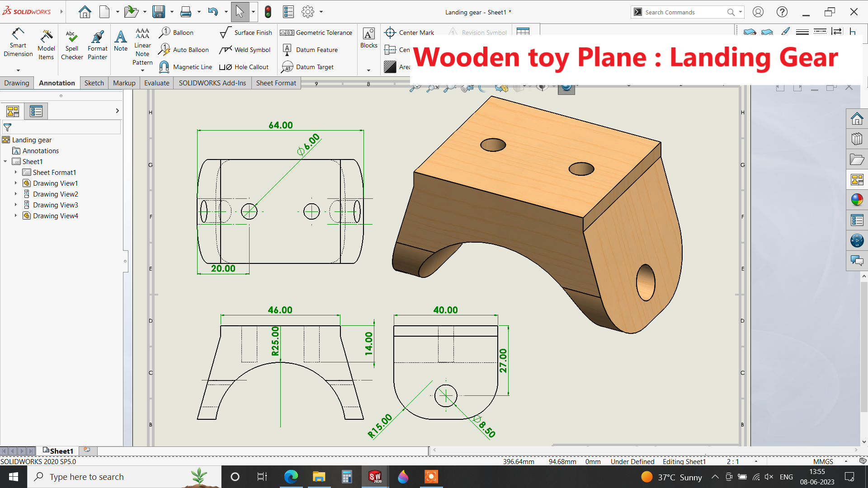Switch to the Sketch tab
Image resolution: width=868 pixels, height=488 pixels.
tap(94, 83)
